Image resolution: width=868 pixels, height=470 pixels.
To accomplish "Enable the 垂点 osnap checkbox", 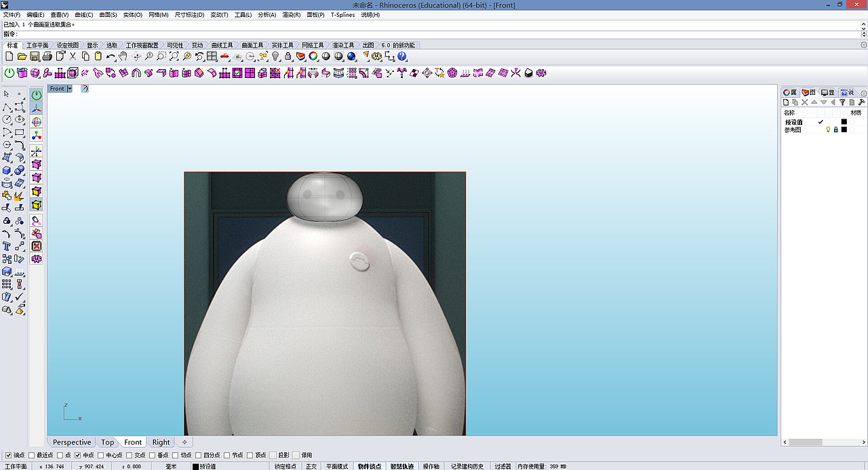I will (153, 455).
